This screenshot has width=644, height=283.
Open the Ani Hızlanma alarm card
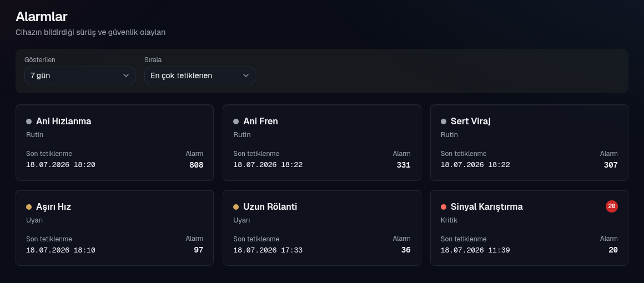(x=114, y=143)
